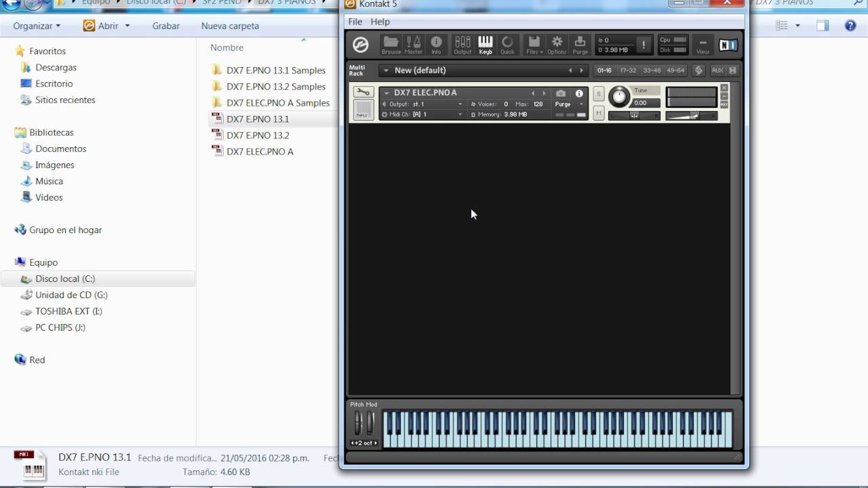The image size is (868, 488).
Task: Shift keyboard octave down arrow
Action: 353,443
